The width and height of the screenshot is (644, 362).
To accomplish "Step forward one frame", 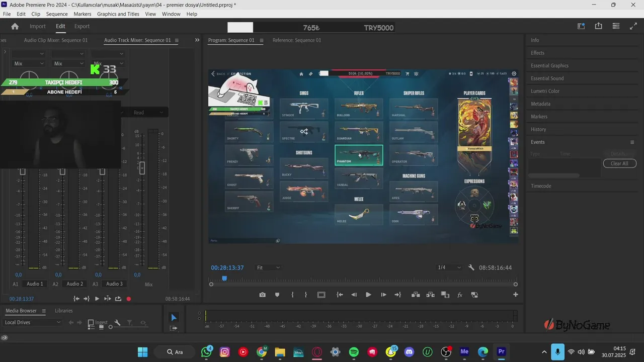I will click(383, 295).
